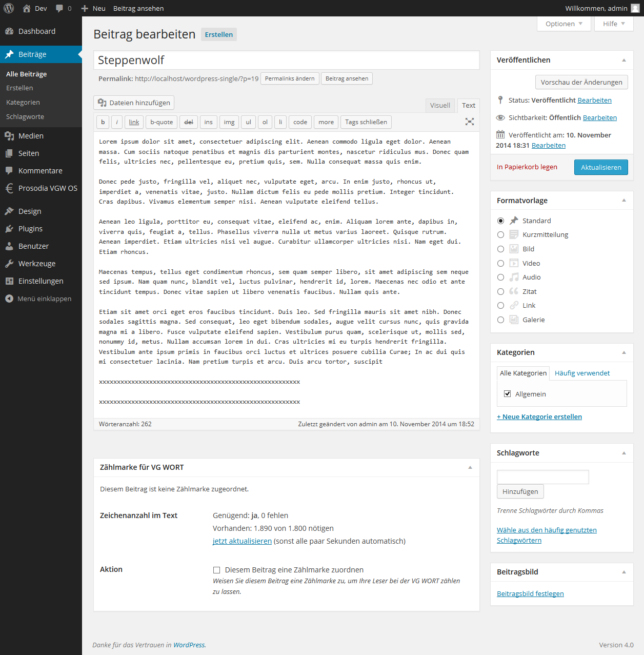Click Dateien hinzufügen button
Image resolution: width=644 pixels, height=655 pixels.
coord(134,103)
